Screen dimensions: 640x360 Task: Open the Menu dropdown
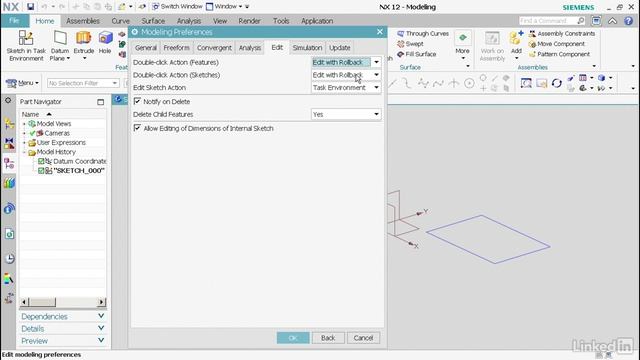point(22,83)
